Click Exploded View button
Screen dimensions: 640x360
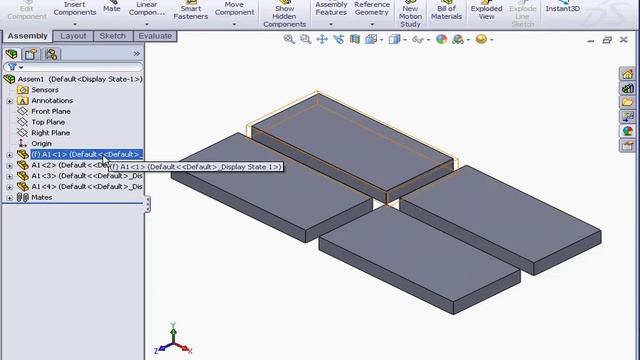coord(487,11)
